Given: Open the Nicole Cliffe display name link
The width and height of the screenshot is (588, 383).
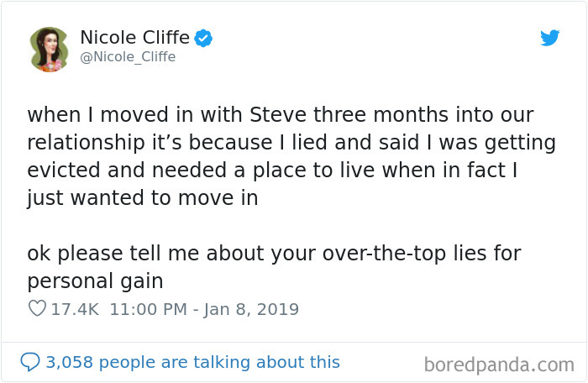Looking at the screenshot, I should coord(135,38).
